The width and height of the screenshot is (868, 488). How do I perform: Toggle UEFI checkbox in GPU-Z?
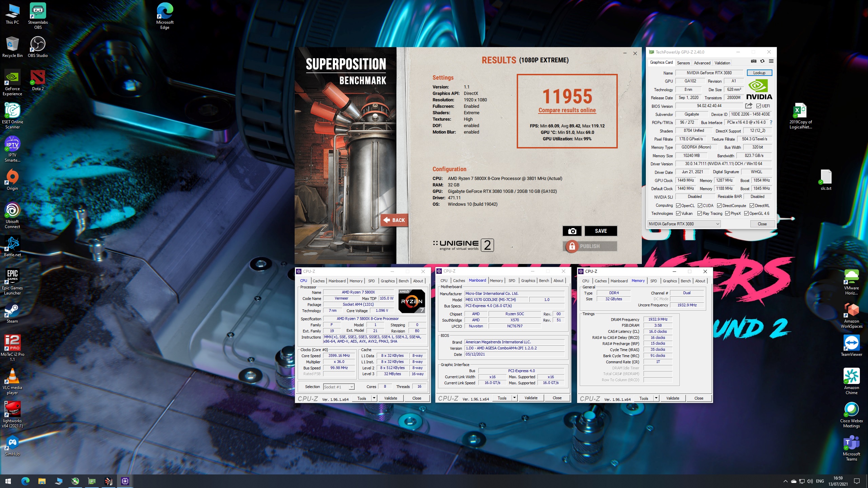(758, 106)
